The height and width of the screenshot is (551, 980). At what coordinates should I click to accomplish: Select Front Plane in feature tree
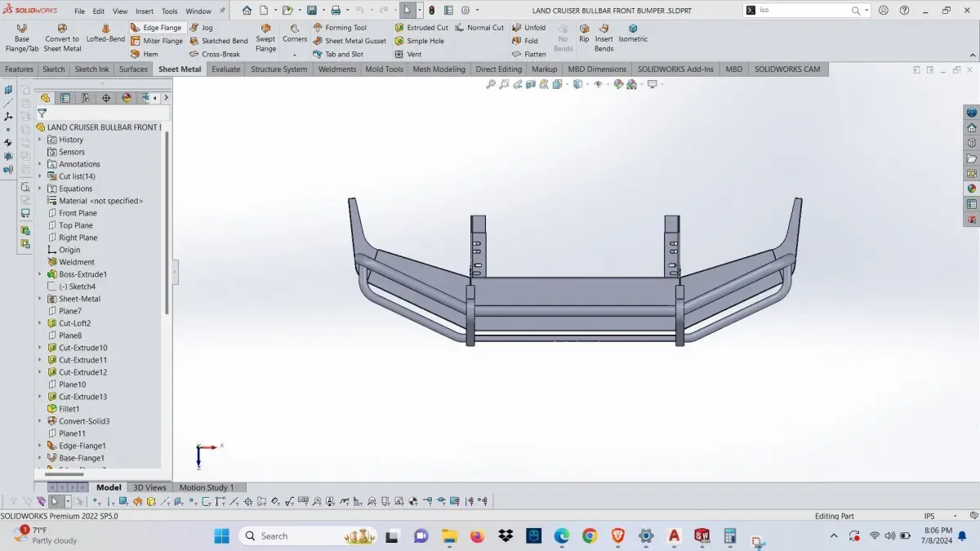pos(78,213)
